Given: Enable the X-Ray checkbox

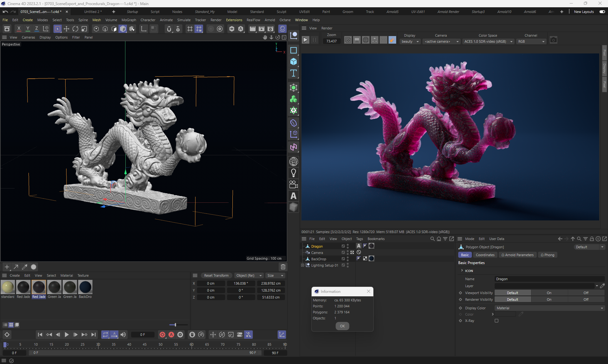Looking at the screenshot, I should coord(497,321).
